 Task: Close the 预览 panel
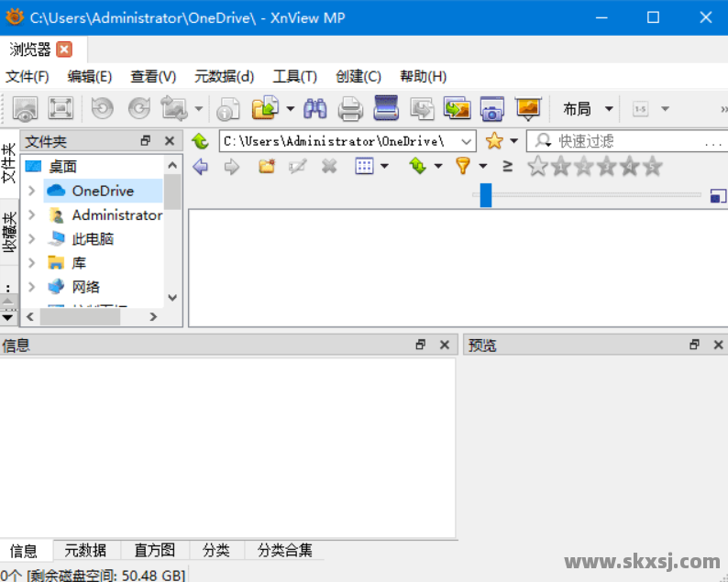[719, 345]
